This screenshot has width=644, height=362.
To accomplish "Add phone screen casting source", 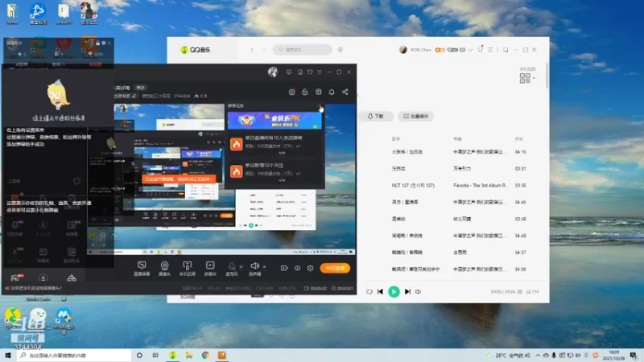I will (x=188, y=268).
